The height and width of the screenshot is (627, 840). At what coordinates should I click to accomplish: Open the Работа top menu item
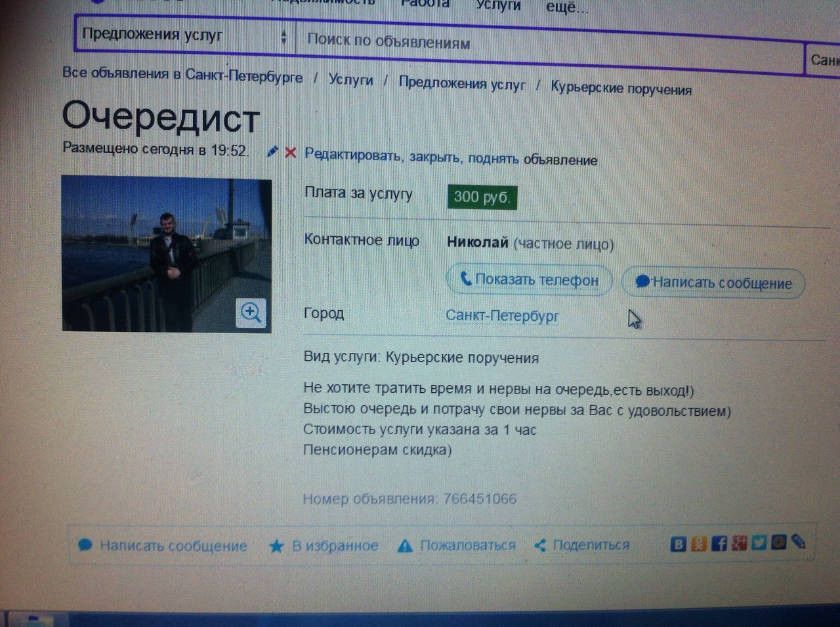[425, 4]
